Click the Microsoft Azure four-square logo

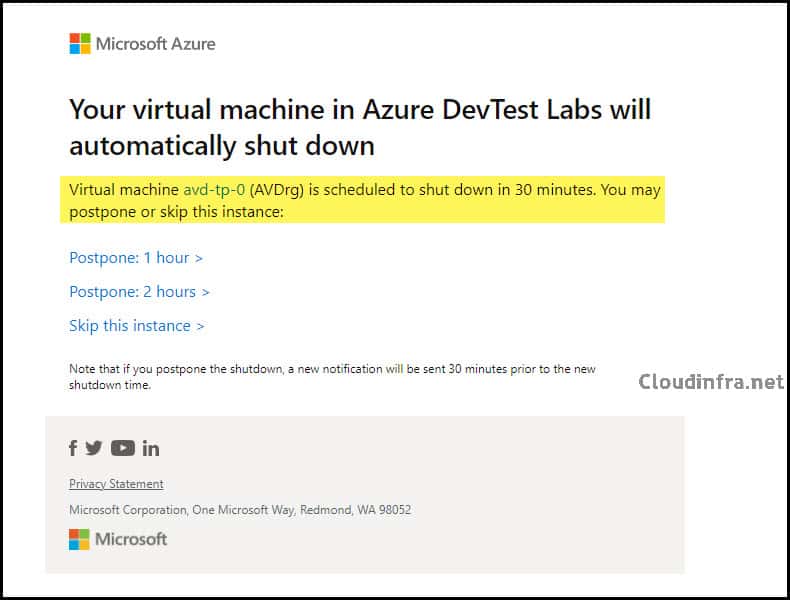tap(80, 44)
